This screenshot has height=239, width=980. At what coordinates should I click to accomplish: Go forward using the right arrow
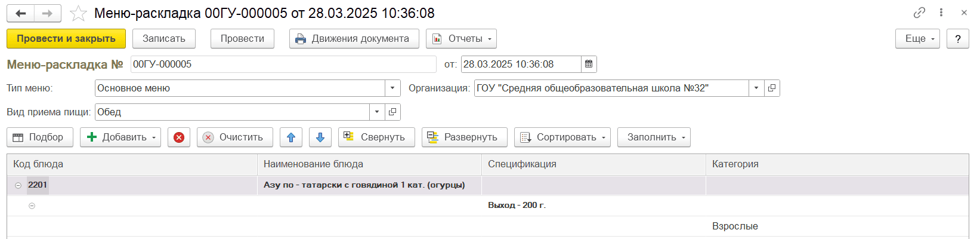[48, 13]
